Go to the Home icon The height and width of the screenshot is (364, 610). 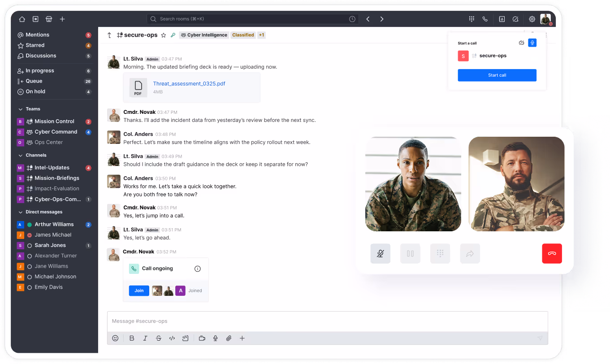[x=22, y=19]
